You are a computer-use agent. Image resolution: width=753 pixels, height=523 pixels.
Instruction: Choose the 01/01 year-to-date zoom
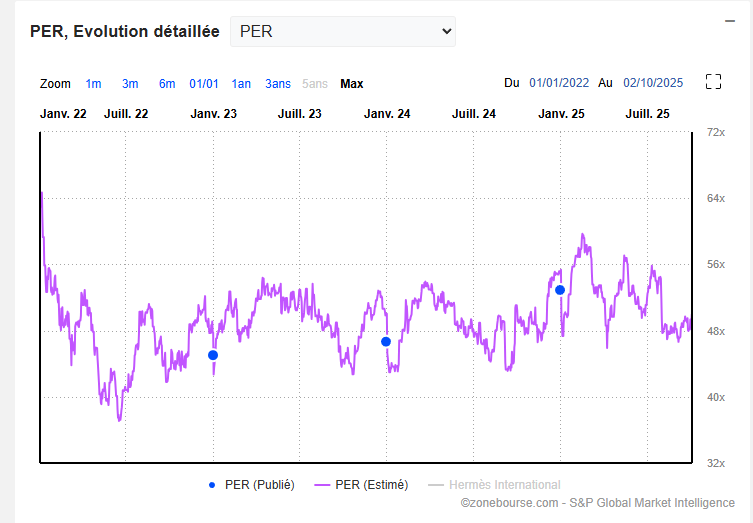pos(204,84)
